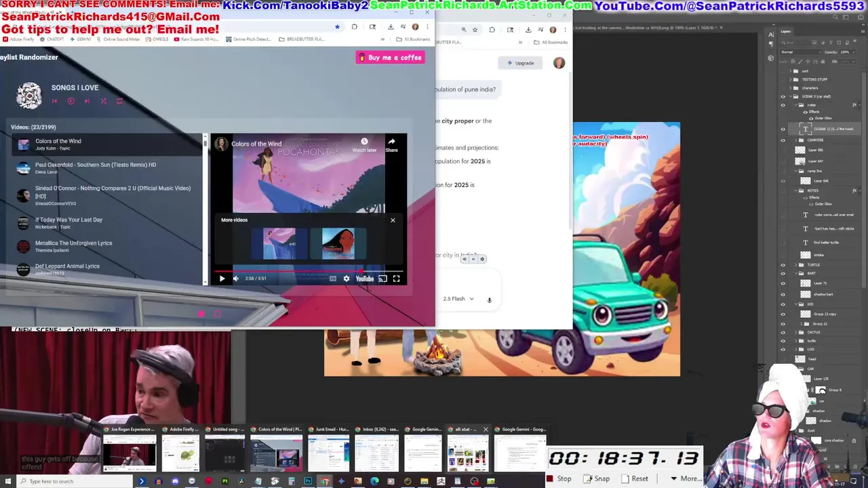Click the YouTube player play button
This screenshot has width=868, height=488.
click(x=222, y=279)
